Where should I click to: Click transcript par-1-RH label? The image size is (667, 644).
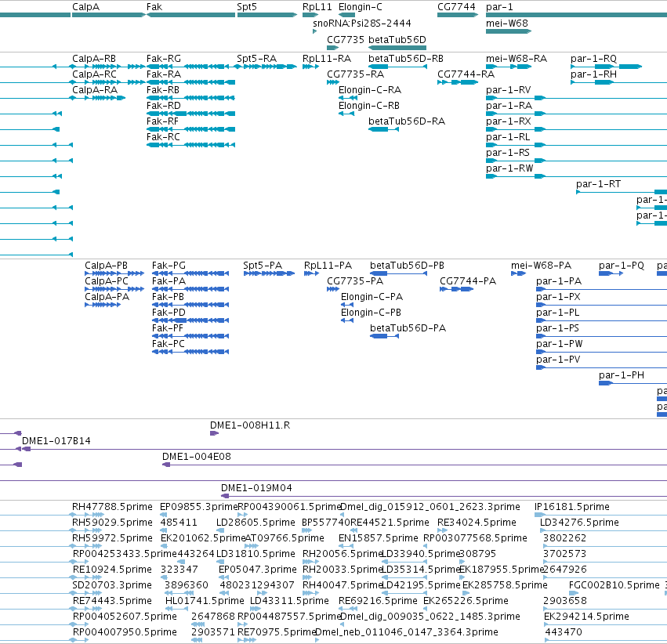pyautogui.click(x=594, y=74)
